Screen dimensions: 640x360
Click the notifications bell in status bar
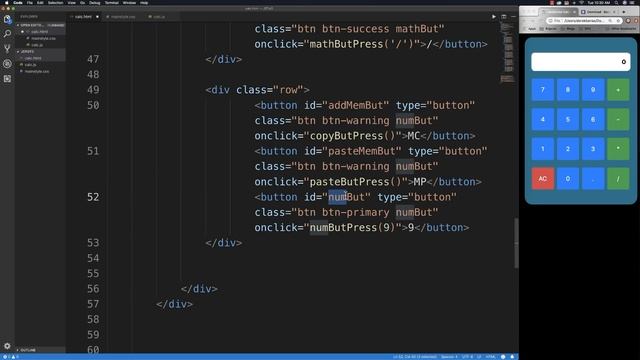(x=512, y=357)
